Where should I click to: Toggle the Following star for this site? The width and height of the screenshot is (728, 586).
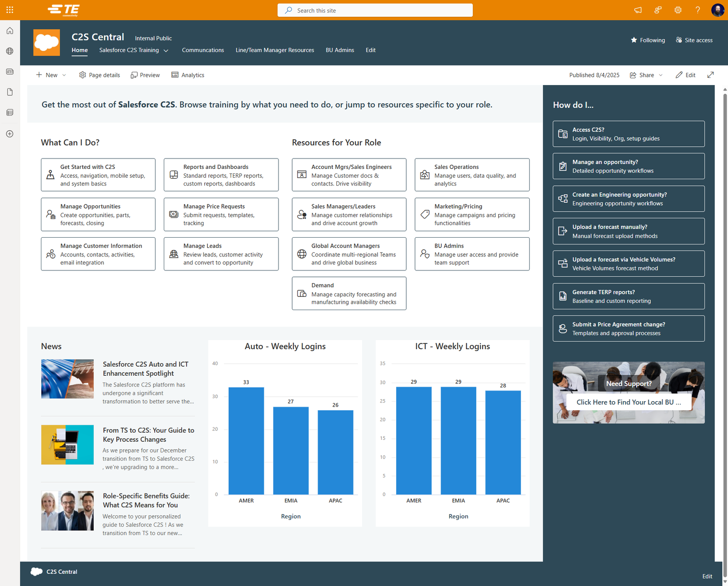click(647, 40)
